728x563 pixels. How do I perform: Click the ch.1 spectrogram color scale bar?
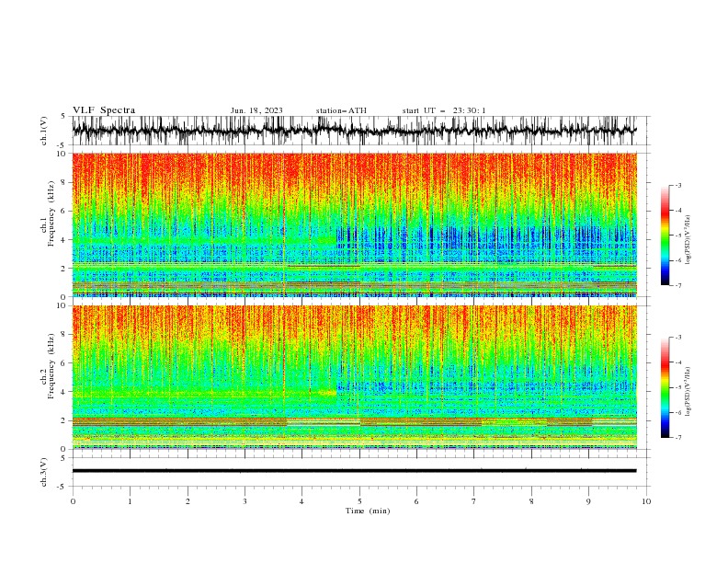665,236
